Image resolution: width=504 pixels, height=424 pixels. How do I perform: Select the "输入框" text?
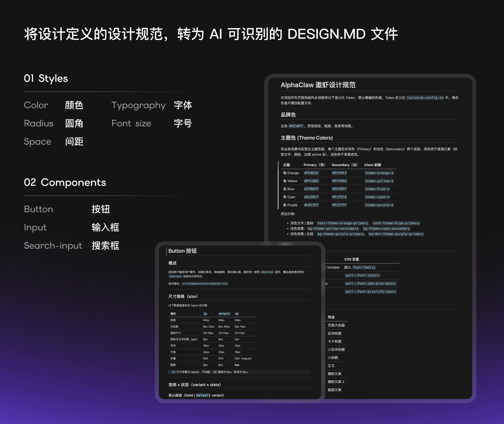(105, 227)
